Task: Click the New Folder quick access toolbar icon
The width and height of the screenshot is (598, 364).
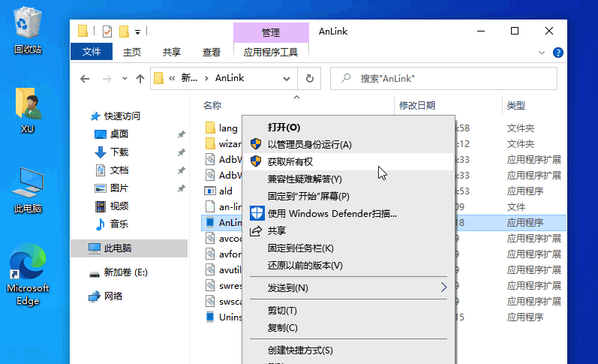Action: coord(124,32)
